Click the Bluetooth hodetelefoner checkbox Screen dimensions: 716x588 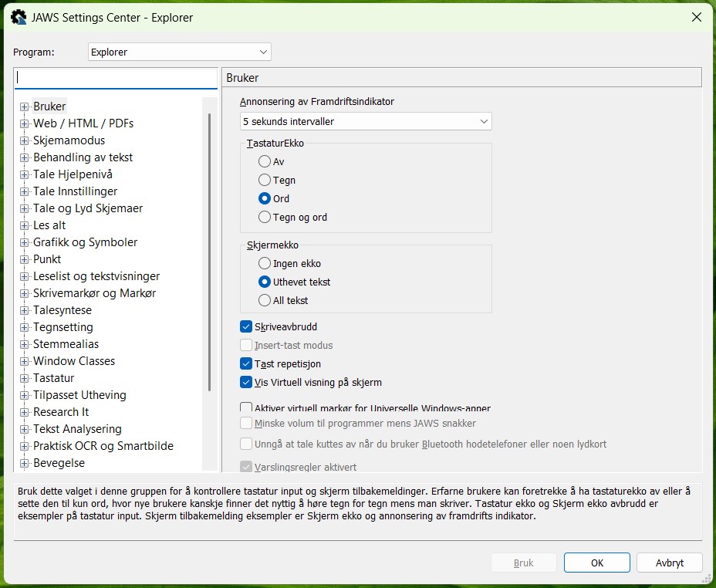click(x=246, y=444)
